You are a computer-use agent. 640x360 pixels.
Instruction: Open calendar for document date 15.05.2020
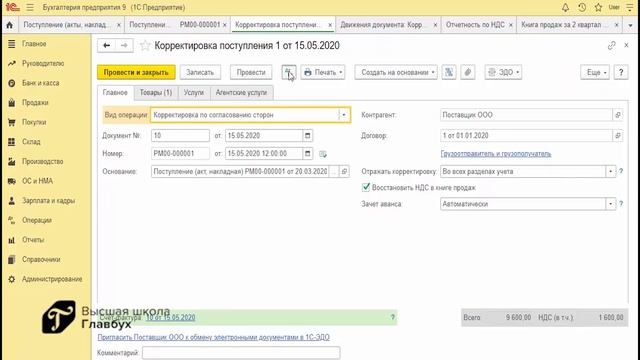click(308, 136)
